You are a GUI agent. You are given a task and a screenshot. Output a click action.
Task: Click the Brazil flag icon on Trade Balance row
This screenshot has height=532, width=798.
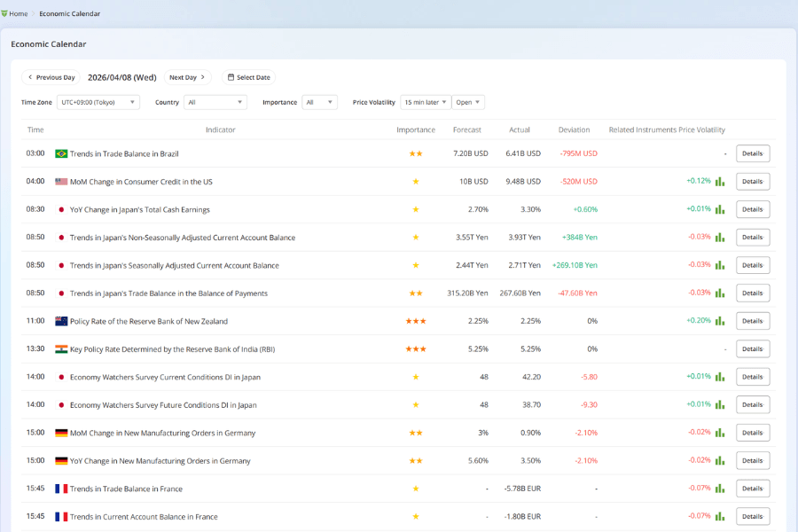[62, 153]
